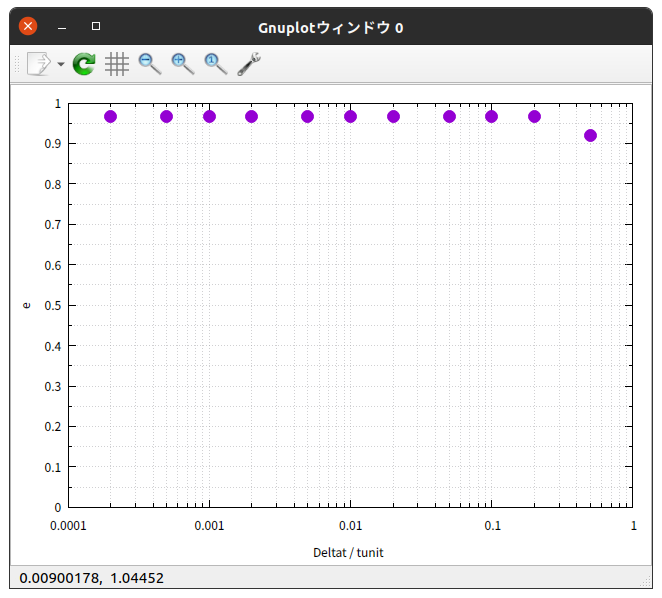Click the x-axis label 'Deltat / tunit'
Image resolution: width=662 pixels, height=598 pixels.
tap(348, 552)
